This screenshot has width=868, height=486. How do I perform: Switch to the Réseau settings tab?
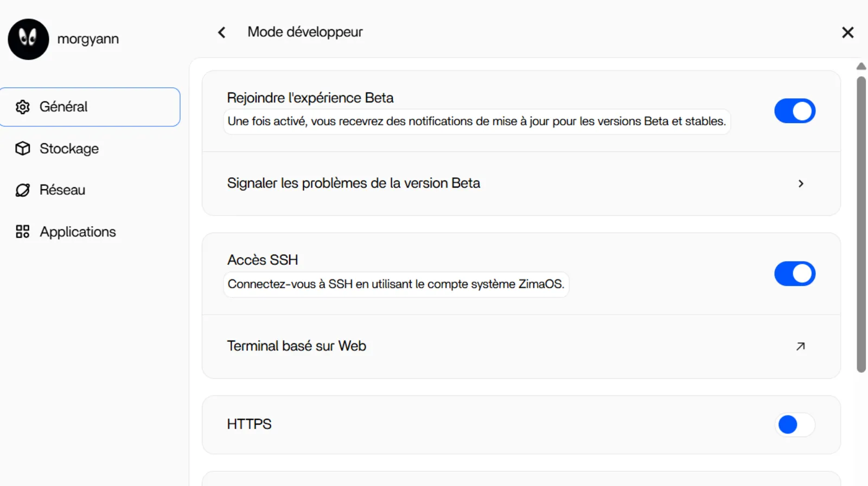click(x=62, y=190)
